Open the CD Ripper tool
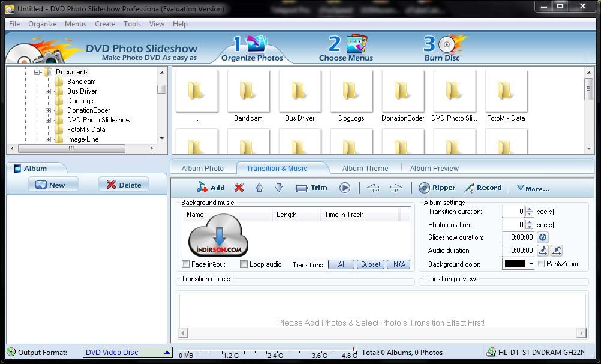This screenshot has width=601, height=364. (x=437, y=188)
